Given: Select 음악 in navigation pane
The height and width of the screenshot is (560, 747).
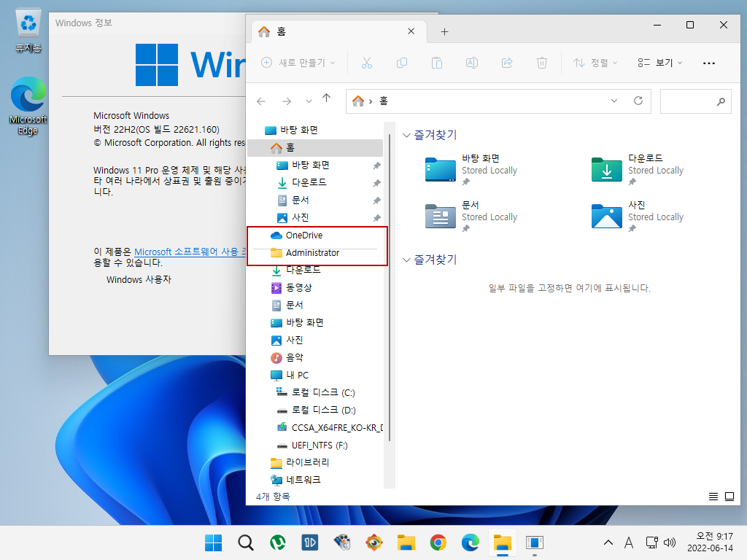Looking at the screenshot, I should [x=315, y=357].
